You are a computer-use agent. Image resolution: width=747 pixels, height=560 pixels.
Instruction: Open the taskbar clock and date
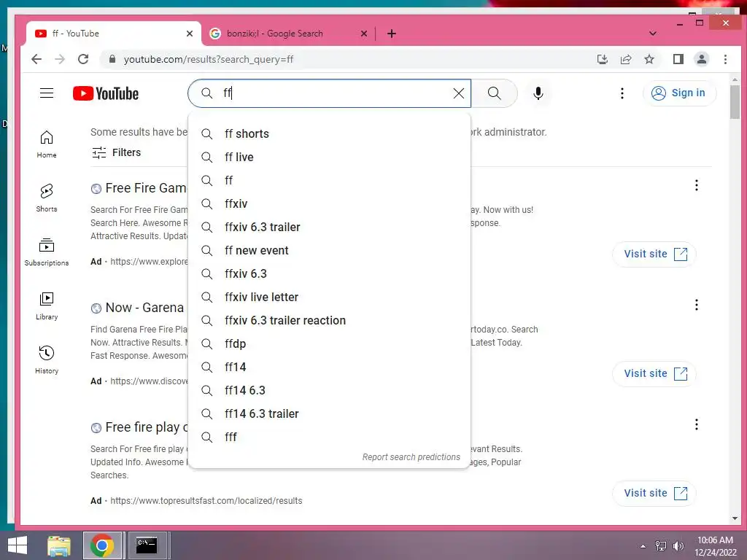(x=715, y=546)
